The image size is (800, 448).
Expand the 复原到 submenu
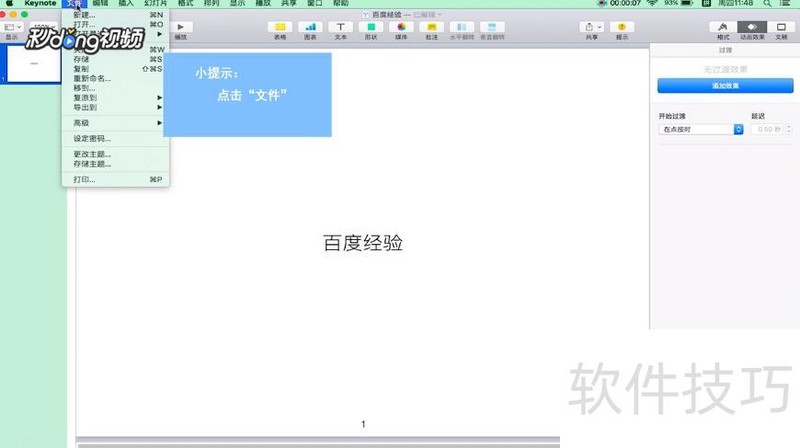[x=115, y=97]
